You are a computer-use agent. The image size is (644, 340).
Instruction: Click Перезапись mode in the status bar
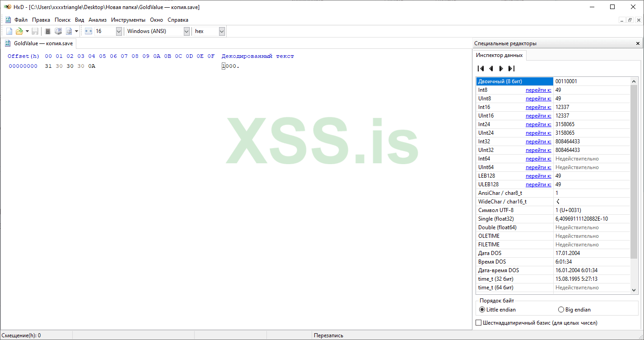329,335
